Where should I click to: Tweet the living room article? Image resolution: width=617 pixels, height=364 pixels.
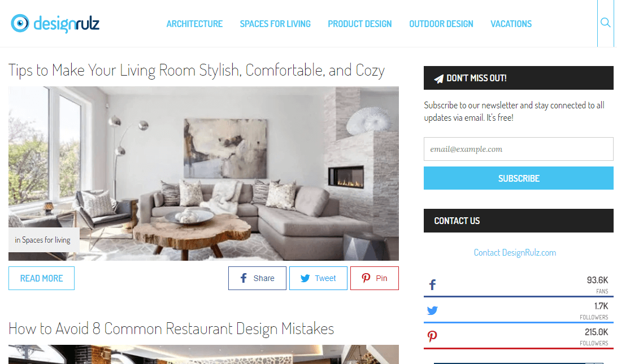click(318, 278)
